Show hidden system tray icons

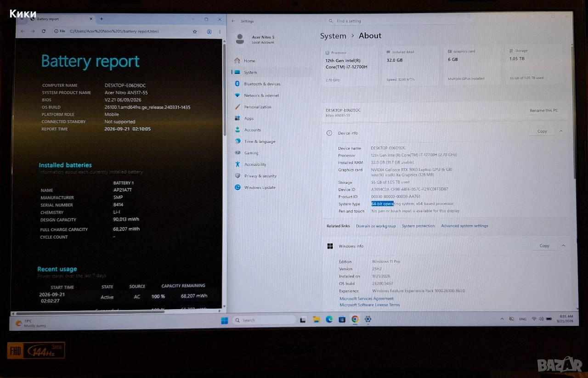pos(501,318)
